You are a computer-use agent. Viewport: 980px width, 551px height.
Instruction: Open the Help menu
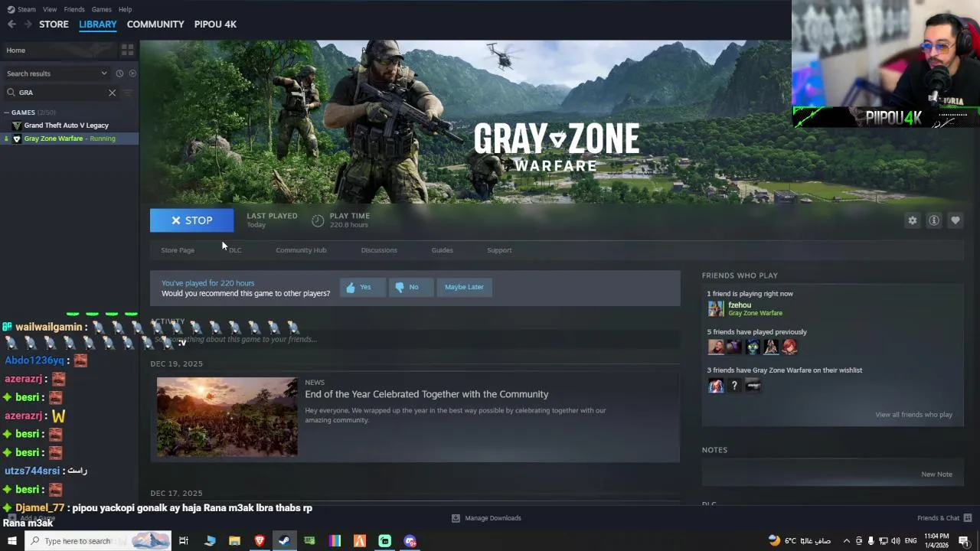pos(126,9)
